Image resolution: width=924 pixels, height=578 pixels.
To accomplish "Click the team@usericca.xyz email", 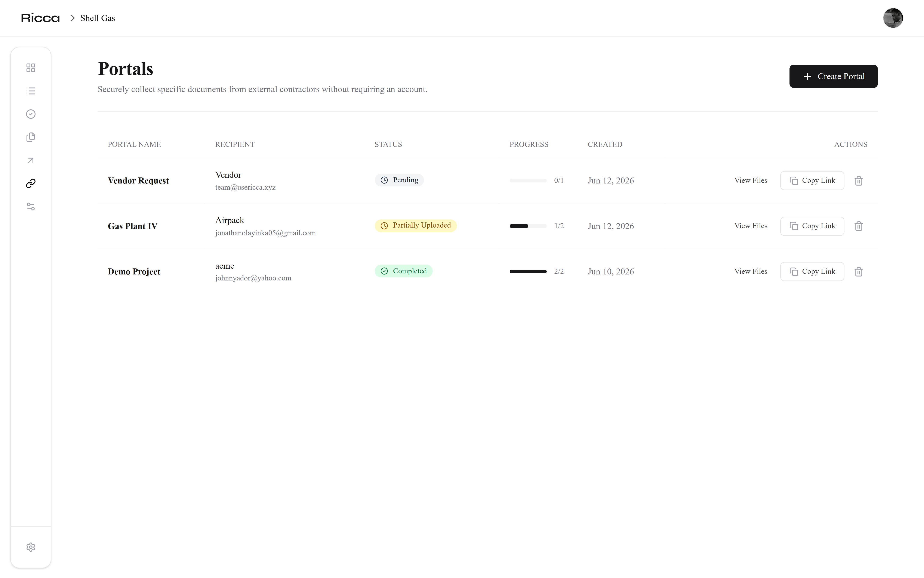I will pyautogui.click(x=245, y=187).
